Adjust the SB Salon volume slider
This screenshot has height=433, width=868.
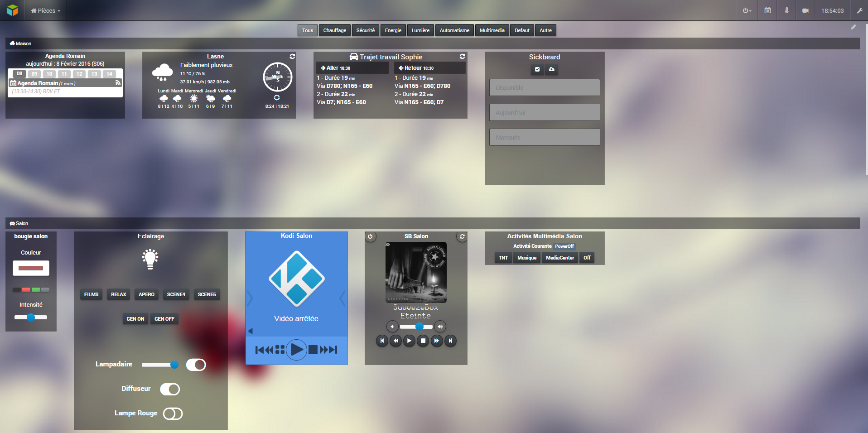click(x=416, y=327)
